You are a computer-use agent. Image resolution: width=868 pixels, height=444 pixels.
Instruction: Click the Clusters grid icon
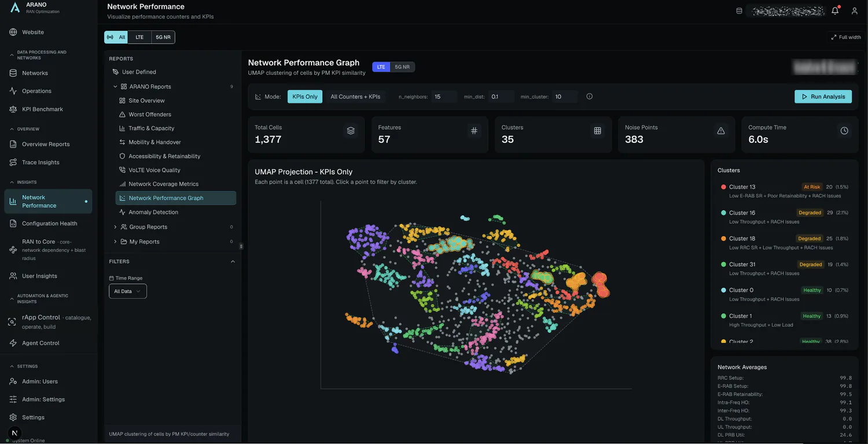click(598, 131)
